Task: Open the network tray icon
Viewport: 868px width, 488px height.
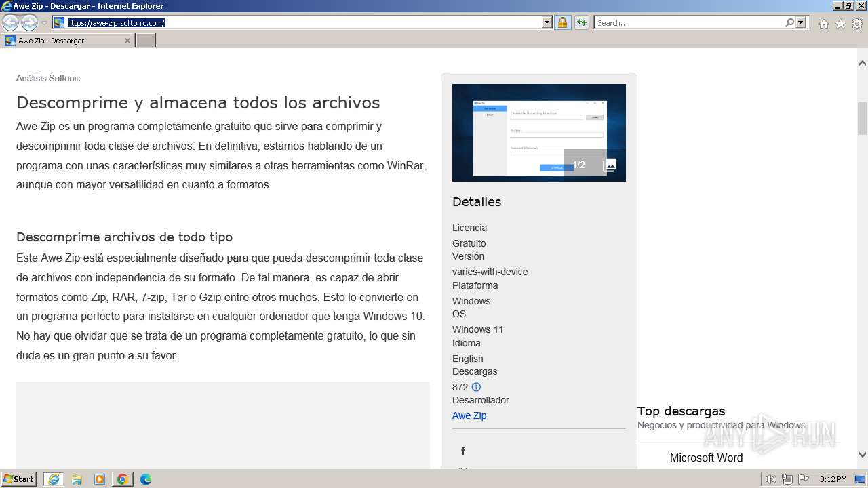Action: [787, 479]
